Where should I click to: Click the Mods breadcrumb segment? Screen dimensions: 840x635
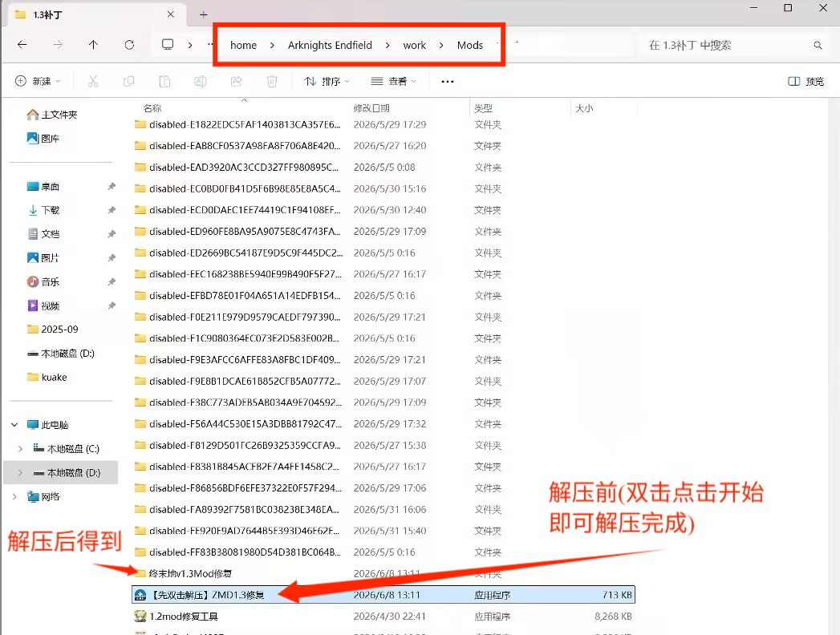click(x=470, y=46)
